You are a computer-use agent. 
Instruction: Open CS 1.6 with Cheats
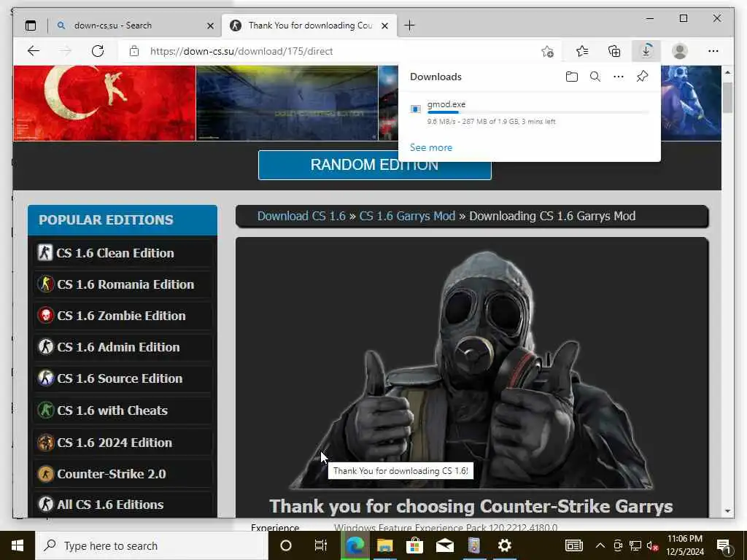[x=123, y=411]
